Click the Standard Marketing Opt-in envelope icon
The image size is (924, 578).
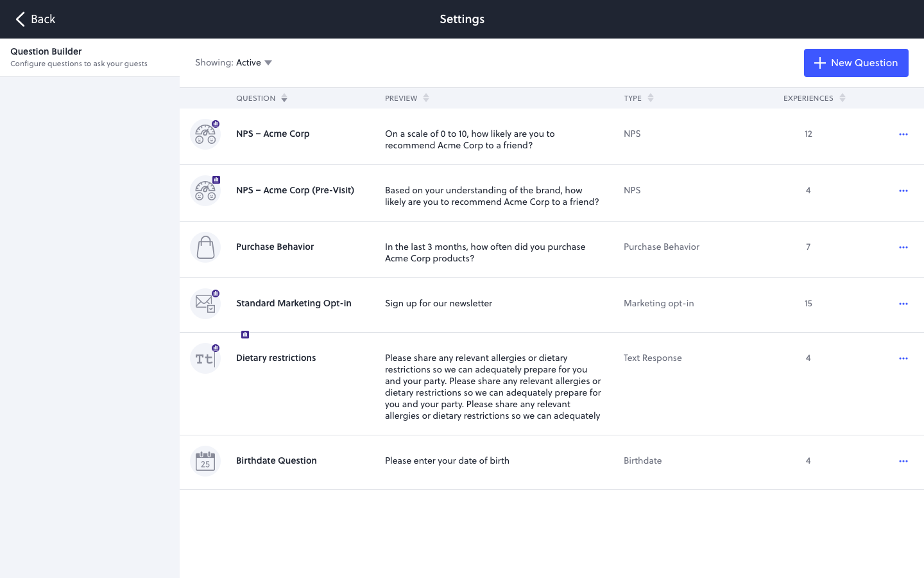point(205,303)
